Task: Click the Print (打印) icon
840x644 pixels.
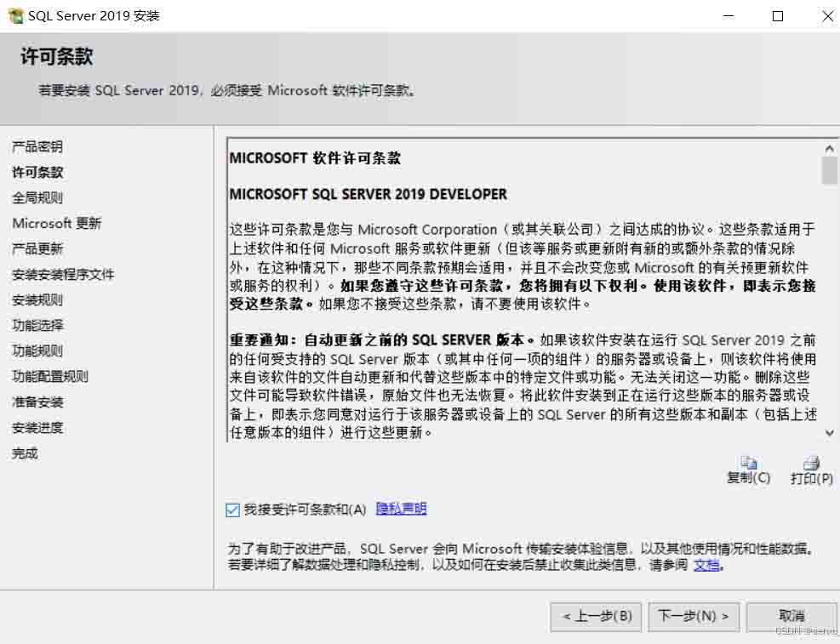Action: pyautogui.click(x=812, y=463)
